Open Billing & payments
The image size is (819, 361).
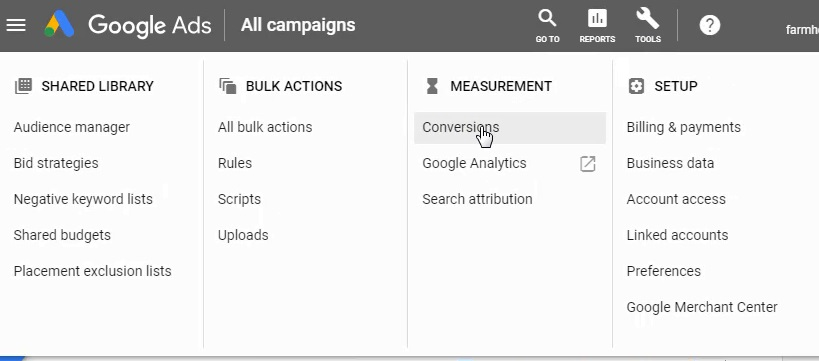pos(684,127)
